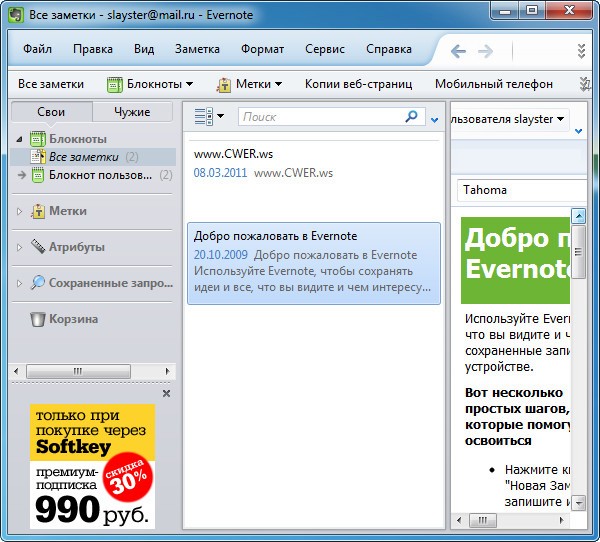Expand the Метки tree section
The height and width of the screenshot is (542, 600).
coord(19,212)
